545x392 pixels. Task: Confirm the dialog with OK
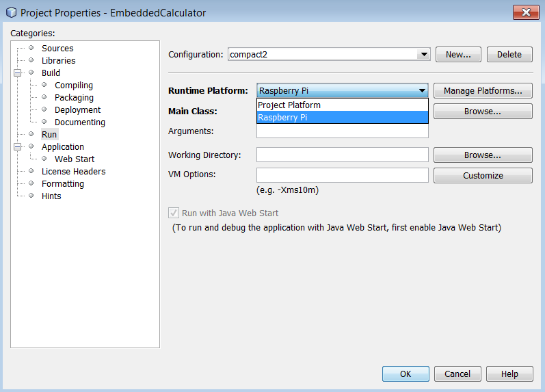[406, 374]
